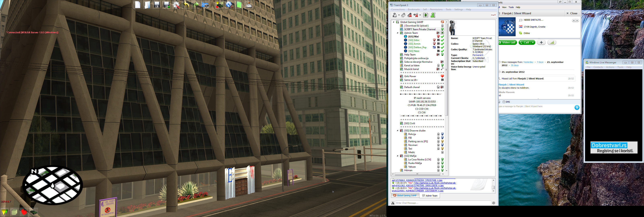Open TeamSpeak Settings menu
This screenshot has height=217, width=644.
[458, 9]
